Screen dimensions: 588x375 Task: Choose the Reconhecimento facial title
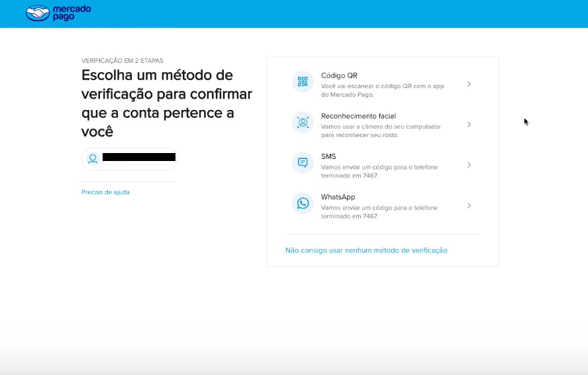pyautogui.click(x=358, y=116)
